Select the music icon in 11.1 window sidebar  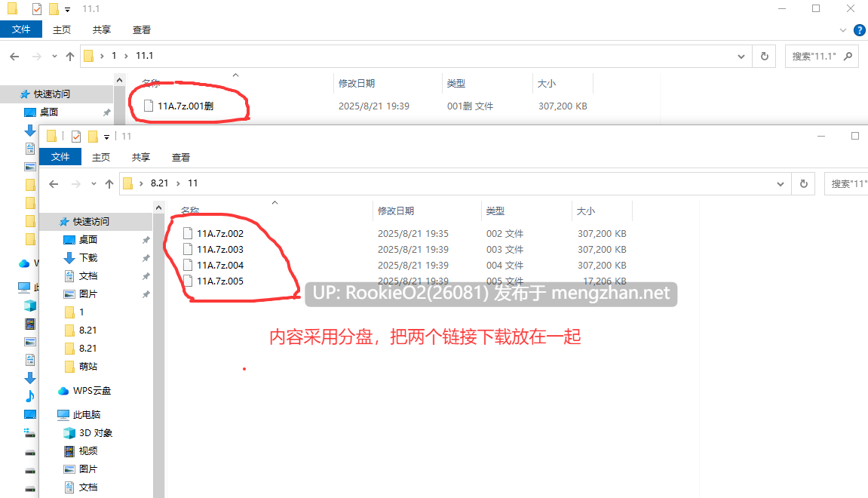[x=30, y=396]
